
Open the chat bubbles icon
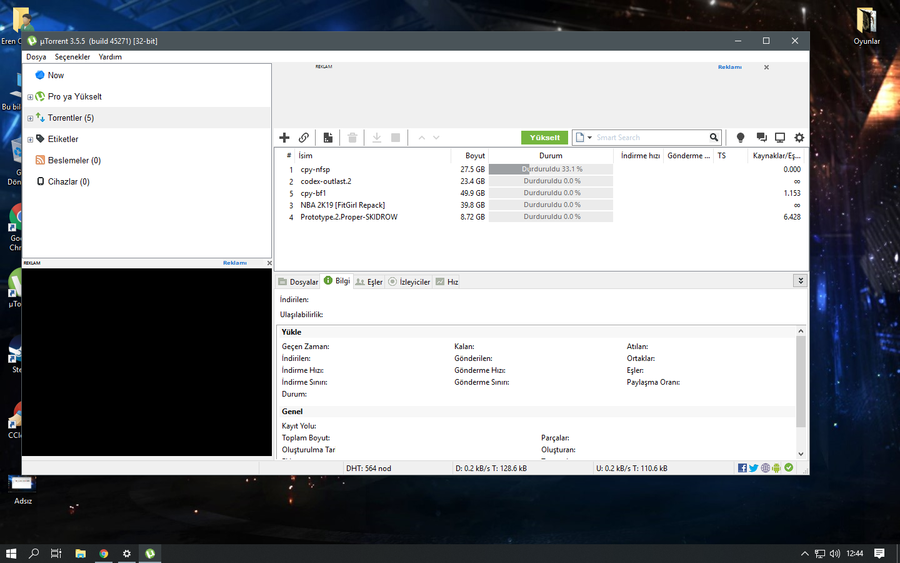click(x=762, y=138)
